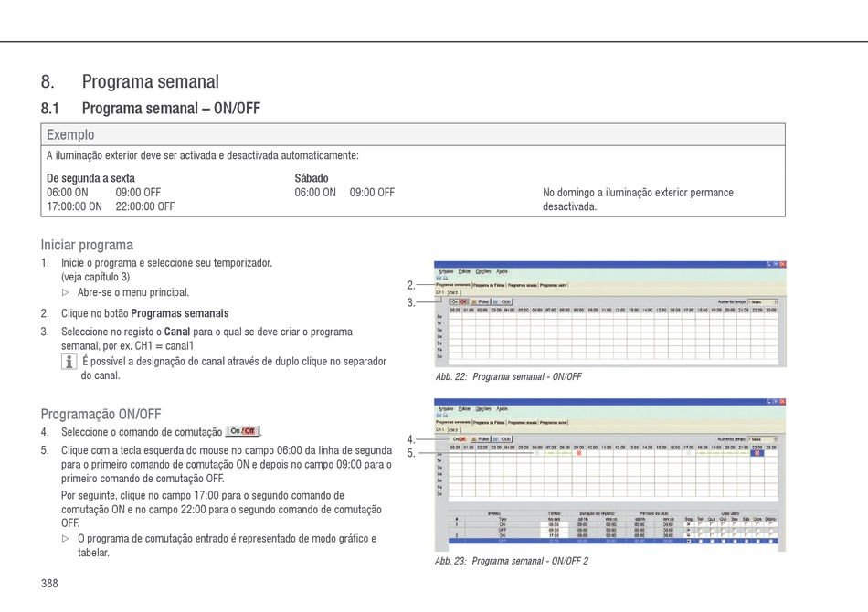Open the Arquivo menu in Abb. 22 window
The height and width of the screenshot is (612, 868).
tap(446, 271)
